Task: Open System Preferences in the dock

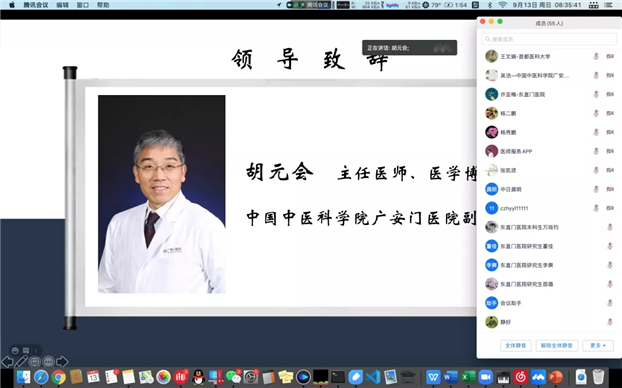Action: [x=251, y=376]
